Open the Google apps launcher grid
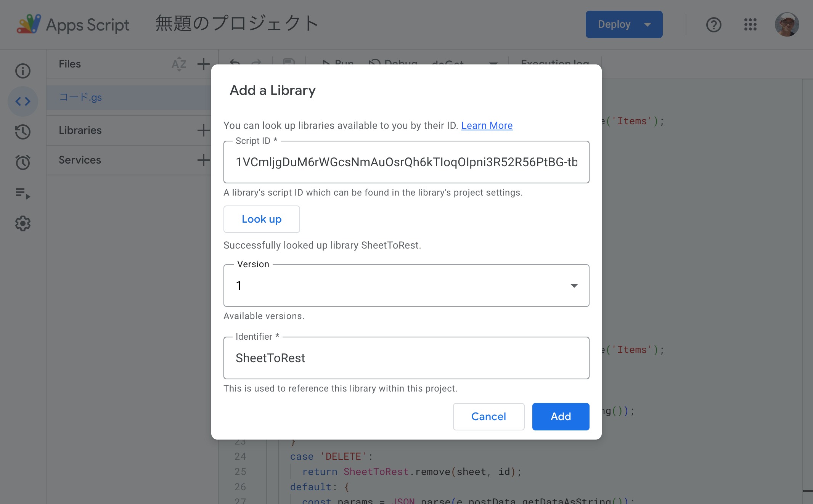 (x=750, y=24)
